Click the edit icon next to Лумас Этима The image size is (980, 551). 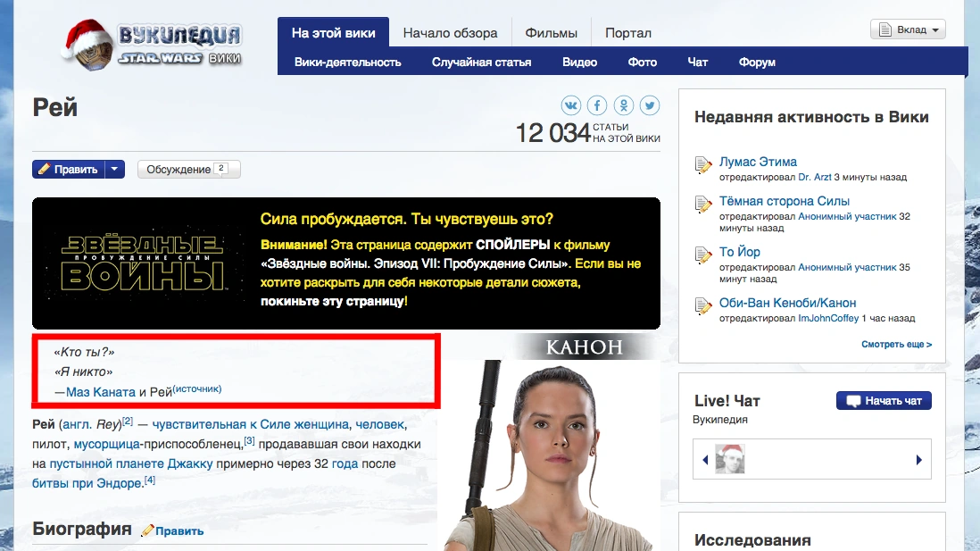pyautogui.click(x=703, y=164)
